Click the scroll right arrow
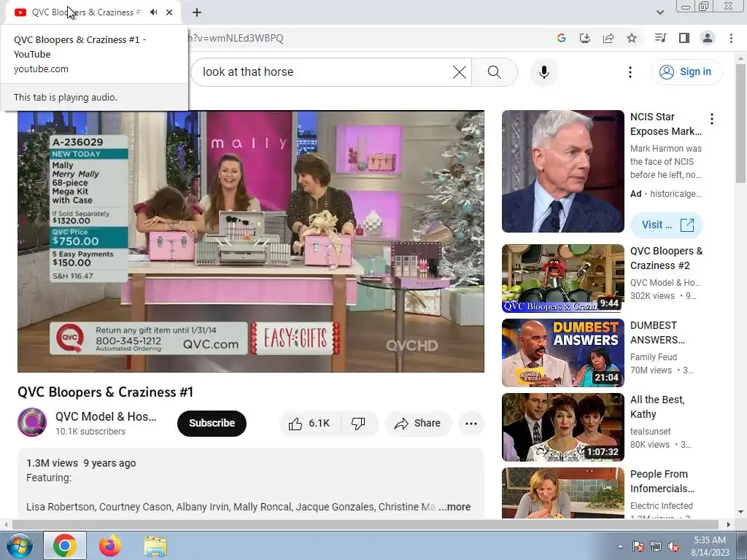The height and width of the screenshot is (560, 747). click(x=729, y=524)
